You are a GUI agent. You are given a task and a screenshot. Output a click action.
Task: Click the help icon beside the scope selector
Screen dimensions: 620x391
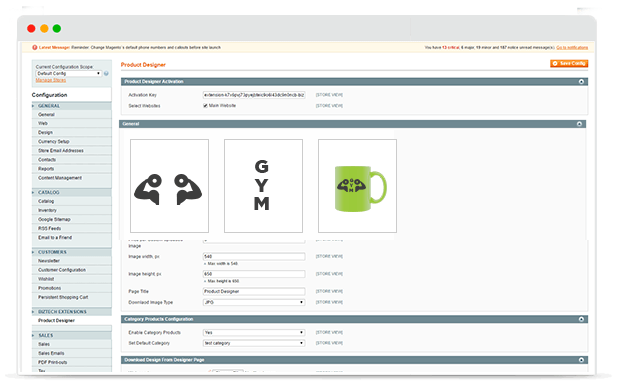106,74
